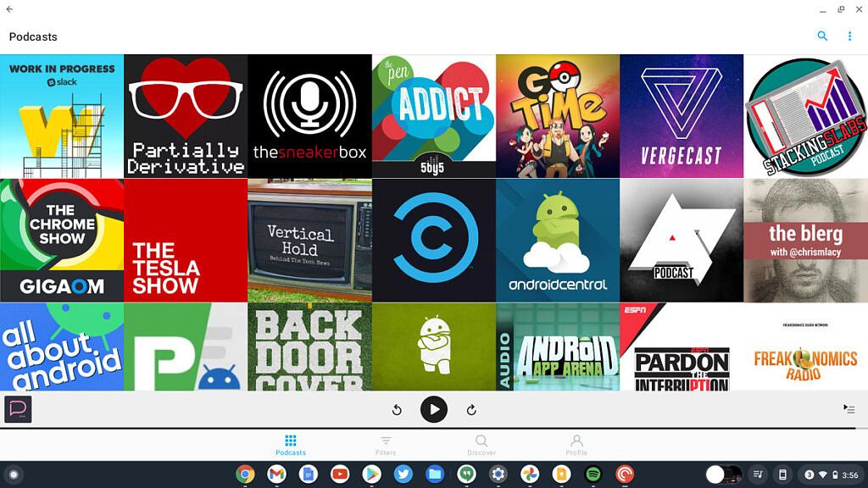Viewport: 868px width, 488px height.
Task: Open the three-dot overflow menu
Action: point(850,36)
